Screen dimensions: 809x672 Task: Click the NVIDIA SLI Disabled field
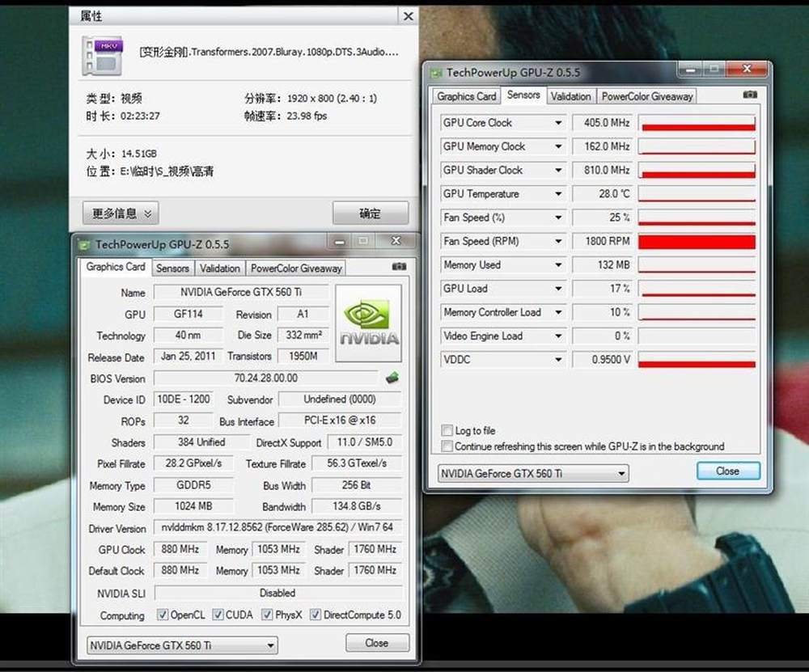pyautogui.click(x=277, y=593)
